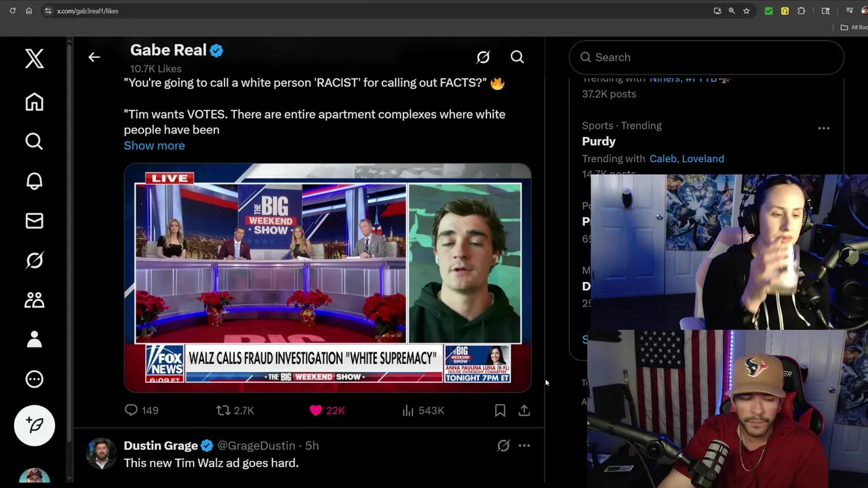Go back with the arrow beside Gabe Real

click(x=94, y=58)
